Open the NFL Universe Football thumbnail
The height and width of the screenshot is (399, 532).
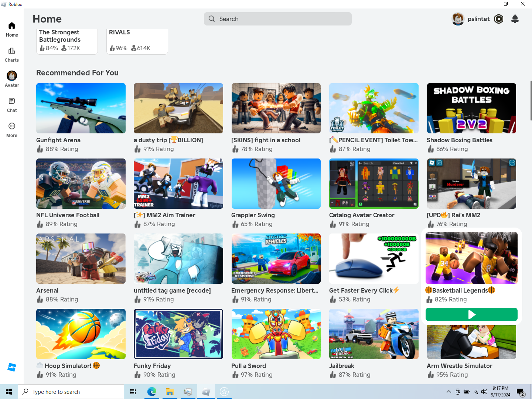tap(81, 184)
